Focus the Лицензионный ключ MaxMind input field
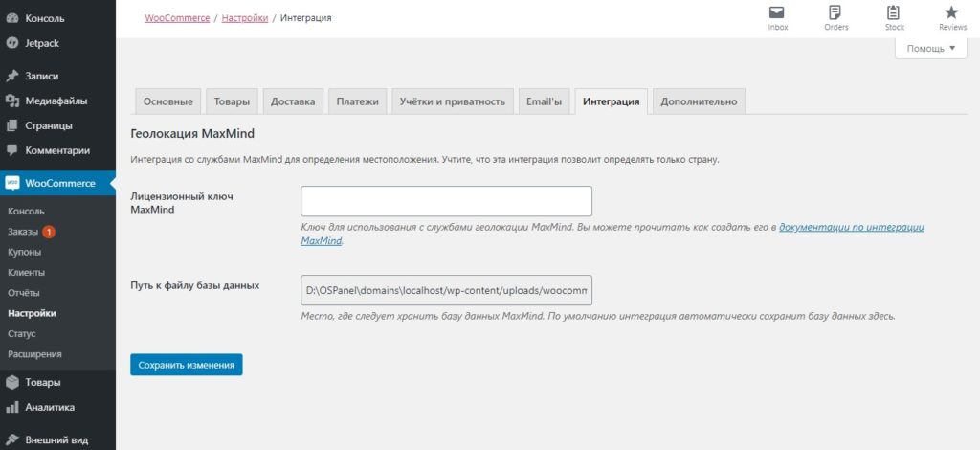The height and width of the screenshot is (450, 980). coord(446,201)
